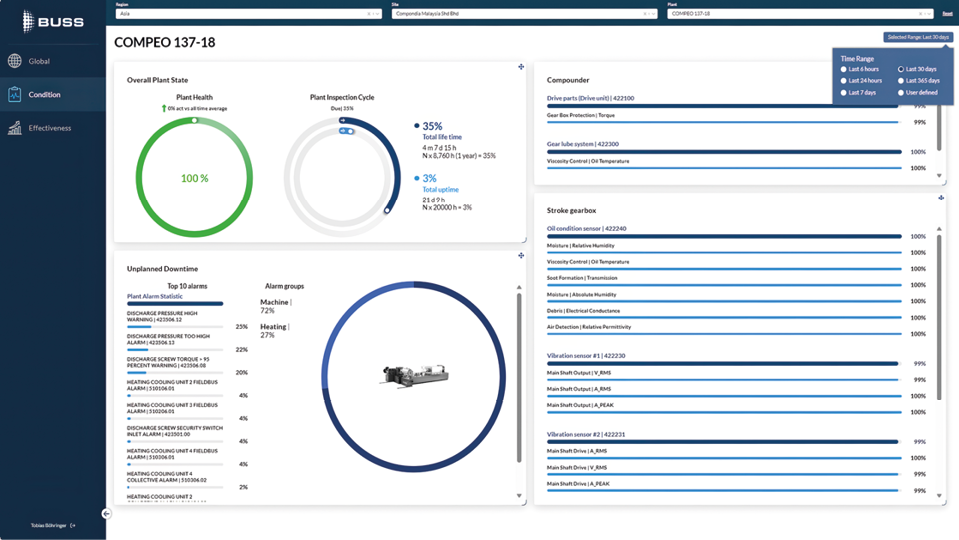Viewport: 959px width, 540px height.
Task: Click the machine image inside the donut chart
Action: [407, 376]
